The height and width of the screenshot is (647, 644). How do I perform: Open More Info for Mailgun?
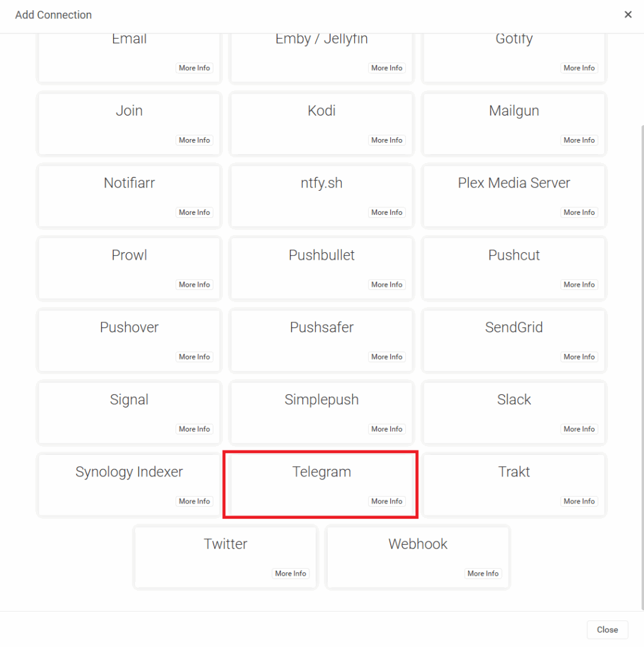tap(579, 140)
